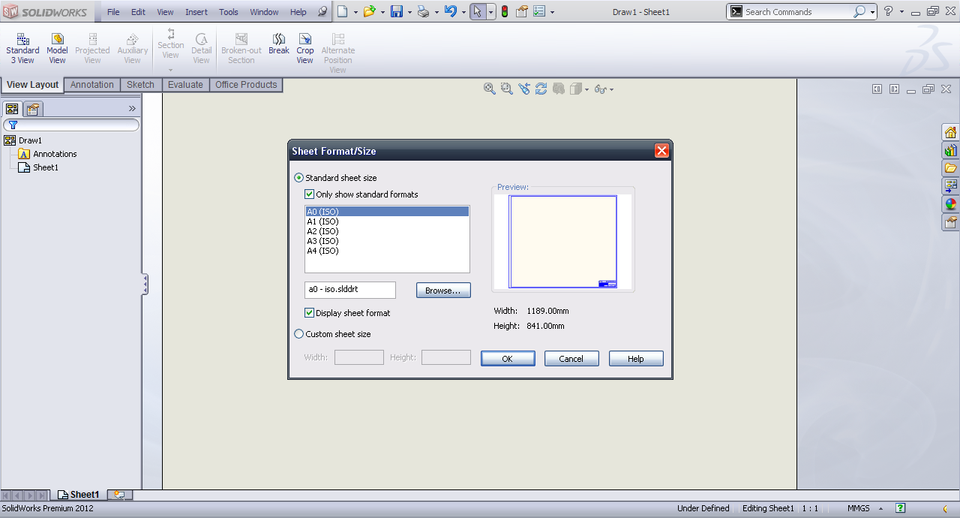Click the Browse... button
Image resolution: width=960 pixels, height=518 pixels.
click(x=443, y=290)
